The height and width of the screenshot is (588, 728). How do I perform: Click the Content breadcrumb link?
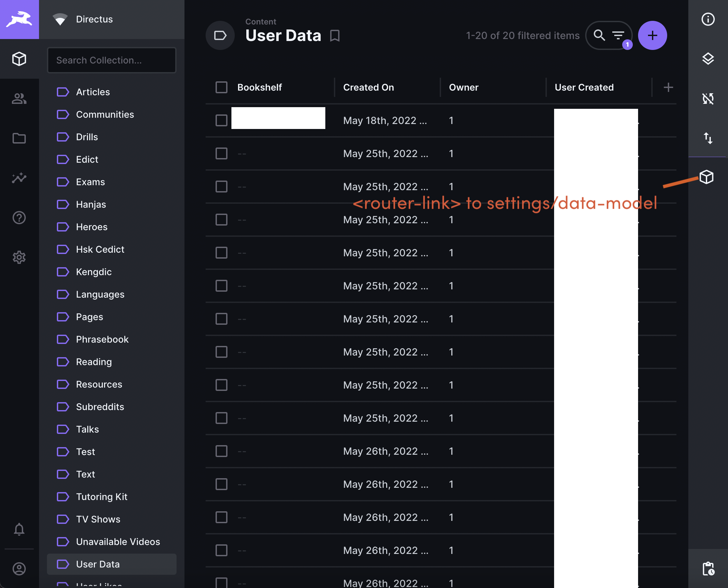pyautogui.click(x=261, y=22)
